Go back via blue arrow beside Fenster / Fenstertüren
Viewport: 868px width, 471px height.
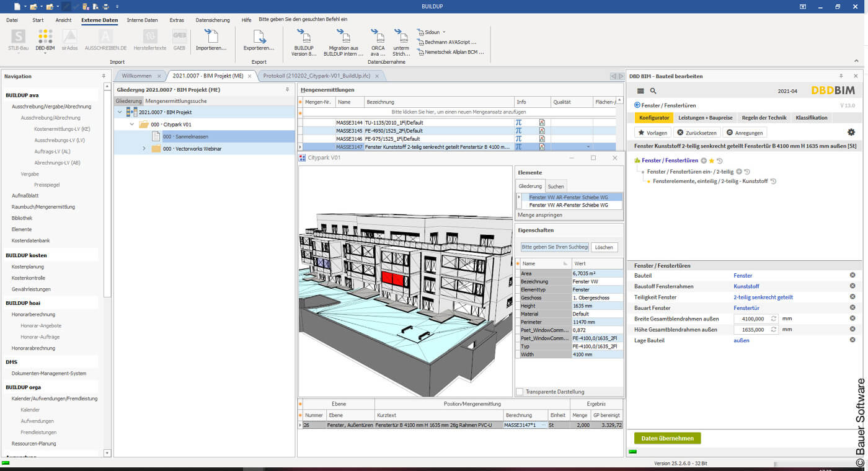pos(637,105)
